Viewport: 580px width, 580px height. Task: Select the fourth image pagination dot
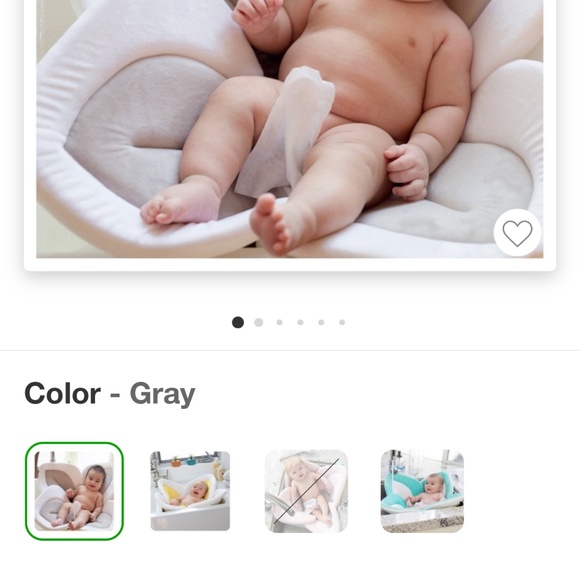coord(300,322)
